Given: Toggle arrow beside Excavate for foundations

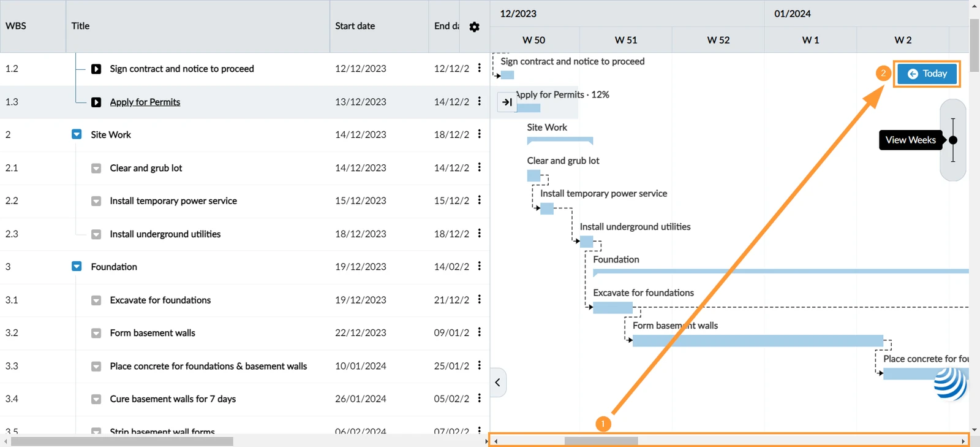Looking at the screenshot, I should point(96,300).
